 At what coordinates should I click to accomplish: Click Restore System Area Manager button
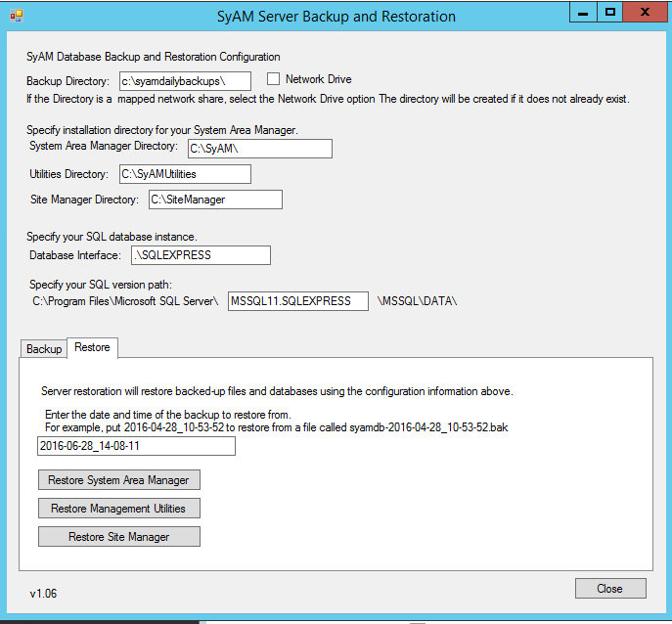[x=118, y=480]
